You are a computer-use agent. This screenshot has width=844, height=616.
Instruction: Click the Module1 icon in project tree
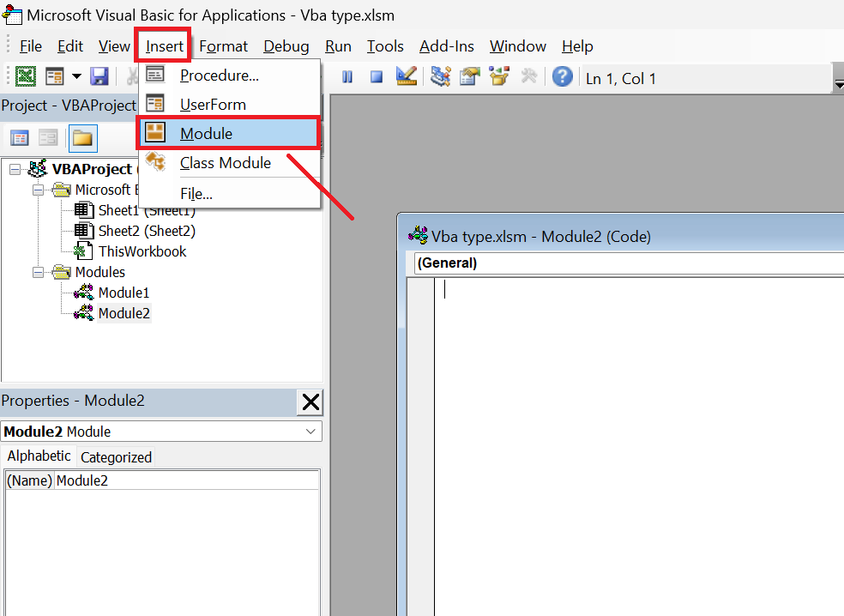pyautogui.click(x=83, y=293)
